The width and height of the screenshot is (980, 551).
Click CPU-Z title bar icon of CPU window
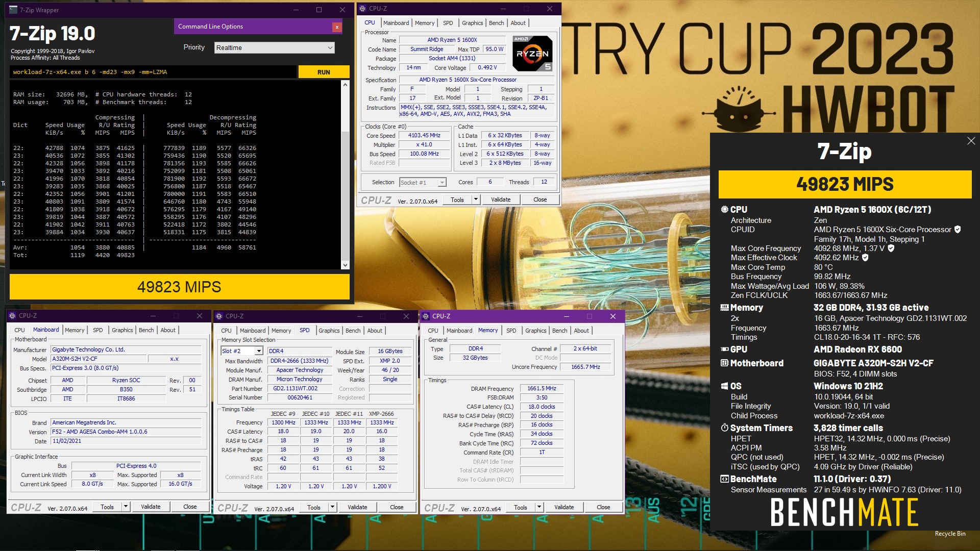pos(362,9)
